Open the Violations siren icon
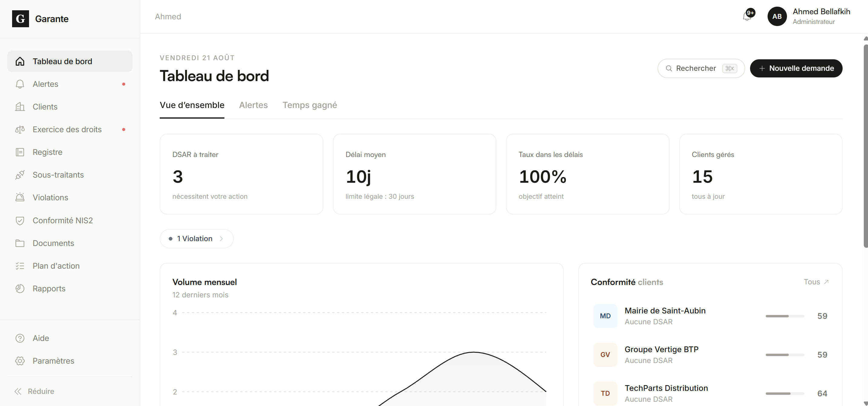The width and height of the screenshot is (868, 406). [20, 198]
